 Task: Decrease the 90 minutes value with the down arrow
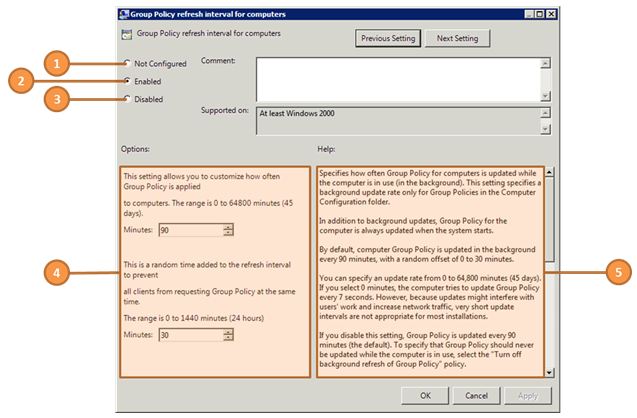228,233
